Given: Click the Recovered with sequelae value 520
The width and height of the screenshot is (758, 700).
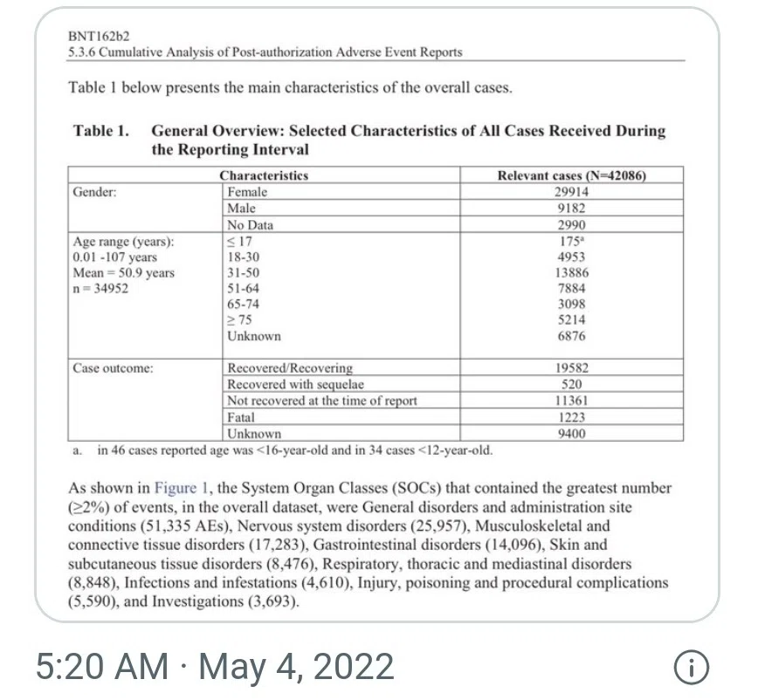Looking at the screenshot, I should pyautogui.click(x=571, y=385).
